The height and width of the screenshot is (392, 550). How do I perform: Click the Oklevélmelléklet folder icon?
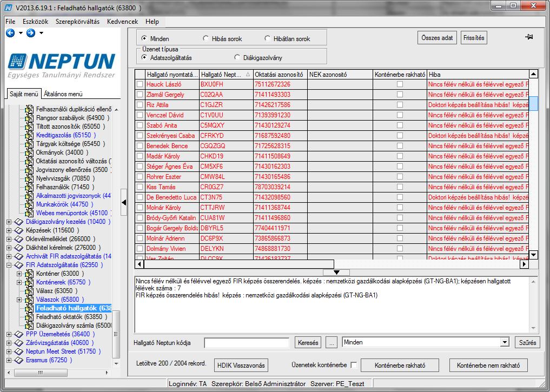pos(19,239)
